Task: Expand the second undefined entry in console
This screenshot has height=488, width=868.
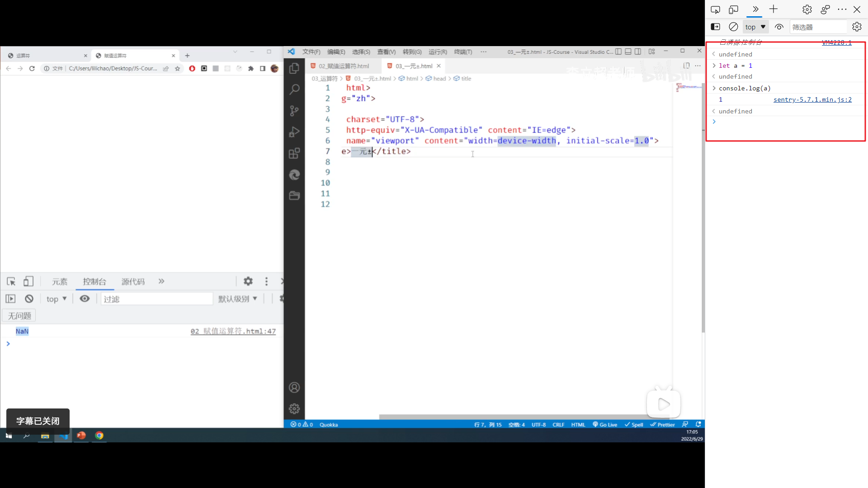Action: [x=713, y=76]
